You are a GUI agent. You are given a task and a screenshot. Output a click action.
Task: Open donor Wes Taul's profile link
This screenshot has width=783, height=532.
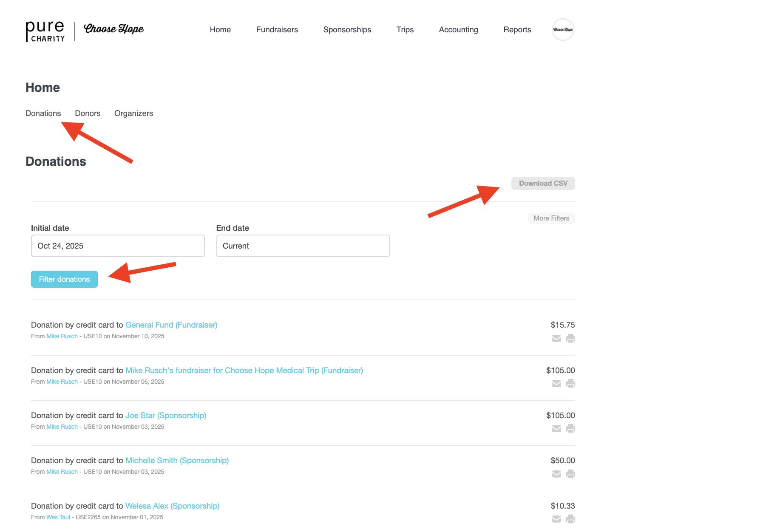pos(58,517)
